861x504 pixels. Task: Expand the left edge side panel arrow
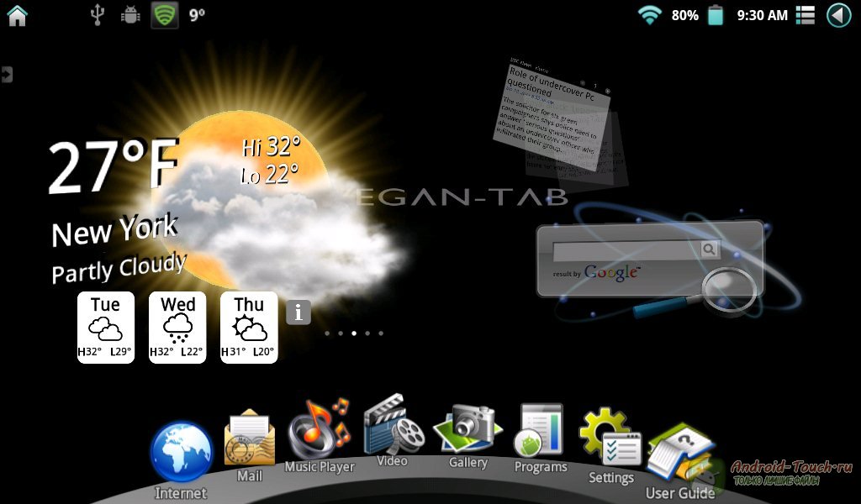point(7,75)
